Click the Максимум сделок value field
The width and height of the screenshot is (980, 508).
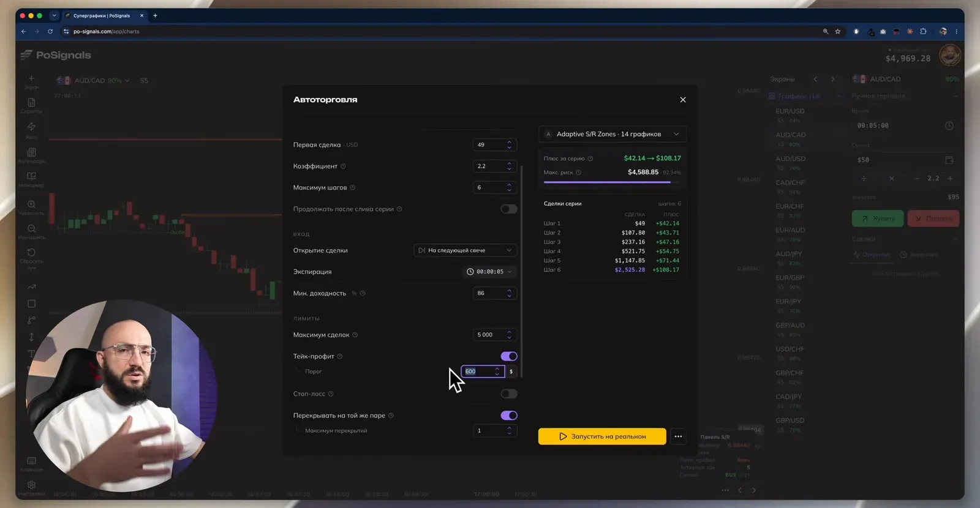click(495, 335)
